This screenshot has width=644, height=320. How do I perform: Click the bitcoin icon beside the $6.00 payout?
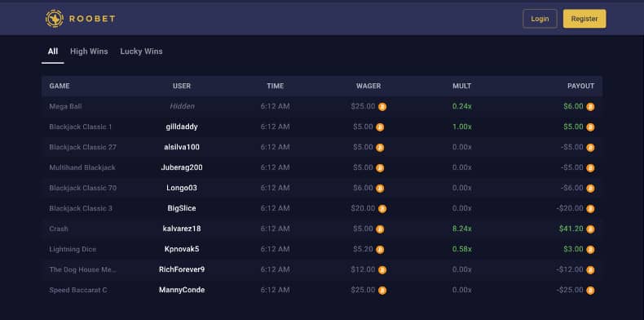(x=590, y=107)
